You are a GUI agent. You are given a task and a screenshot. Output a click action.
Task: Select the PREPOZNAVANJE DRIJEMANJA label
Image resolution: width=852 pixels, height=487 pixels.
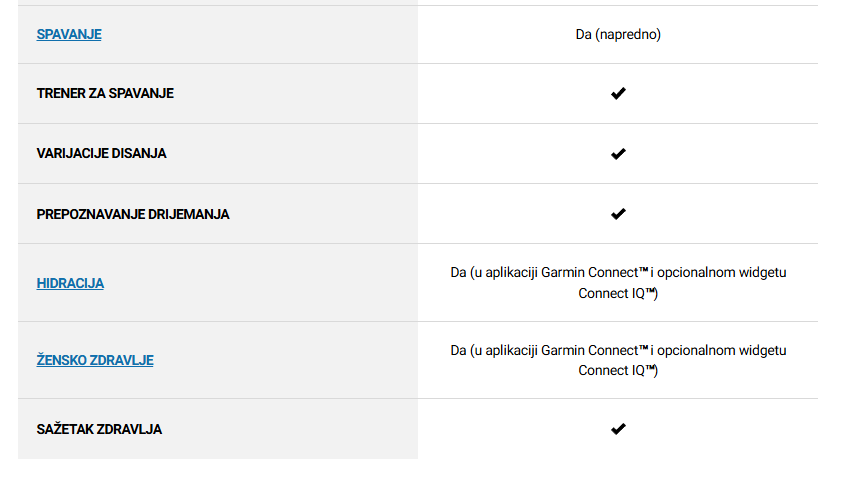[133, 214]
